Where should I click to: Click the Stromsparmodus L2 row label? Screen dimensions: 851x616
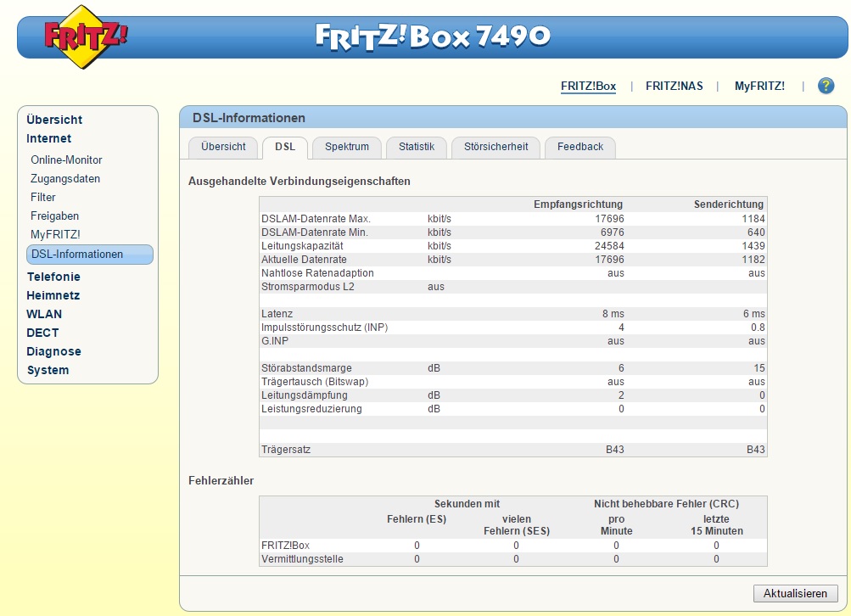(308, 287)
